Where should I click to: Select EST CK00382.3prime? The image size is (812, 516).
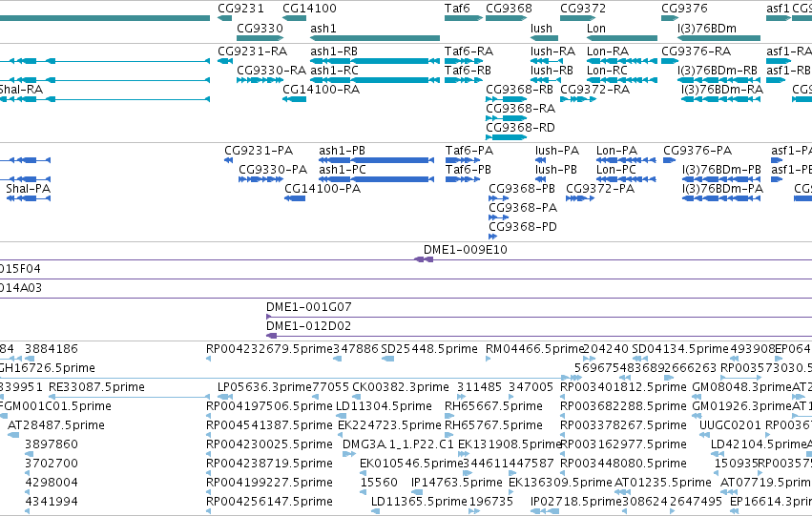pyautogui.click(x=401, y=387)
